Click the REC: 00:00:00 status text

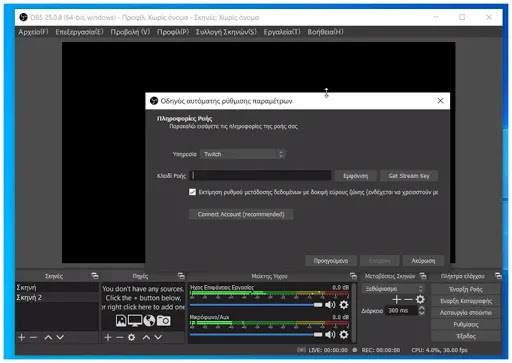click(381, 350)
